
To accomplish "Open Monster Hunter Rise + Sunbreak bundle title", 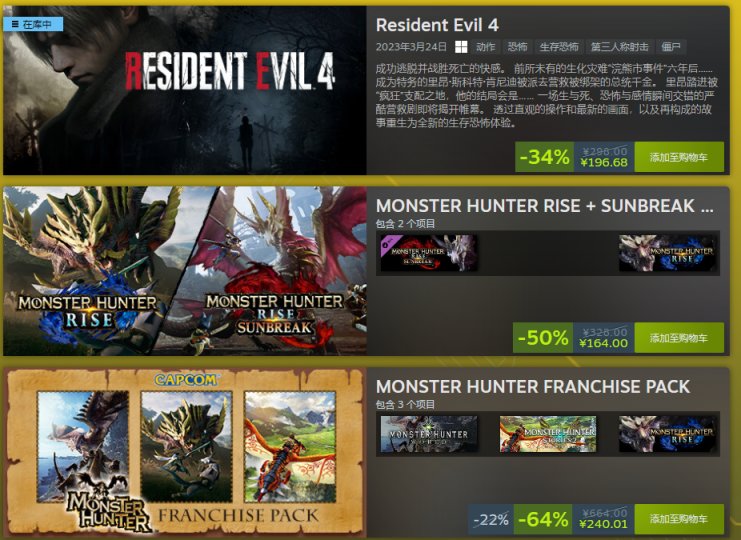I will pyautogui.click(x=544, y=206).
